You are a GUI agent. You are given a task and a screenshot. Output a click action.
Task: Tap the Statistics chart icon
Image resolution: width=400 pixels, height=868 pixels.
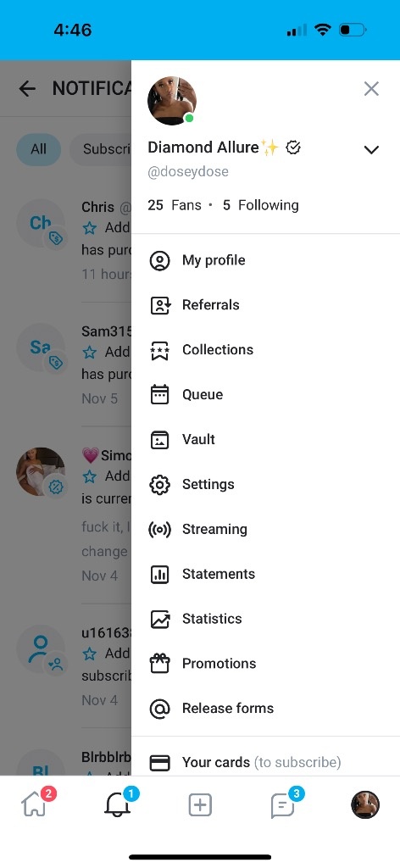[160, 619]
